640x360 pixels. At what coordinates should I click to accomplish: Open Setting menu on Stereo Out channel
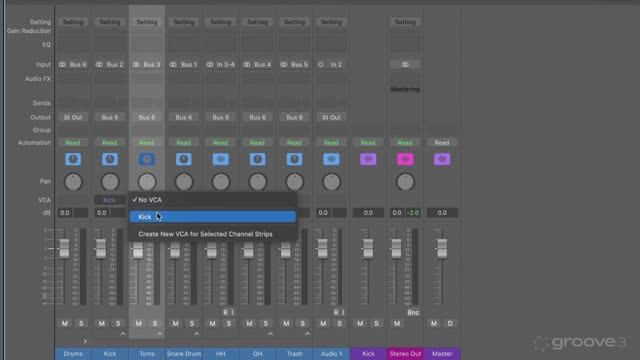point(405,22)
